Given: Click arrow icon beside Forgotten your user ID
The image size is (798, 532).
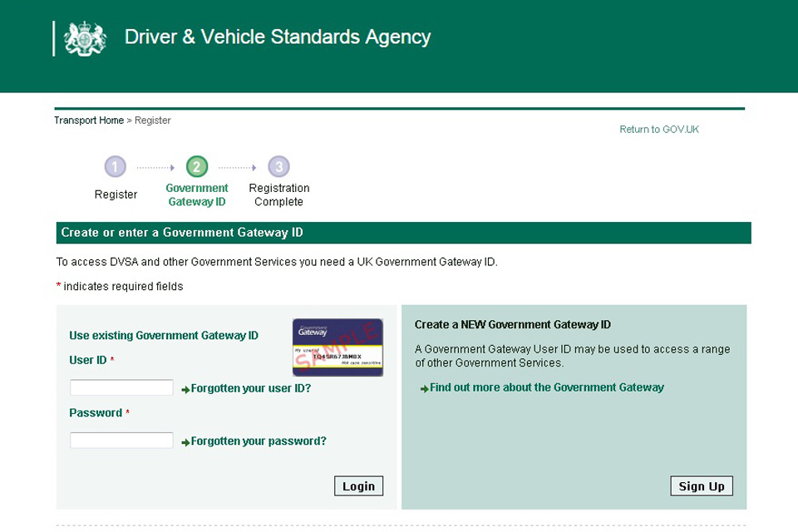Looking at the screenshot, I should coord(185,390).
